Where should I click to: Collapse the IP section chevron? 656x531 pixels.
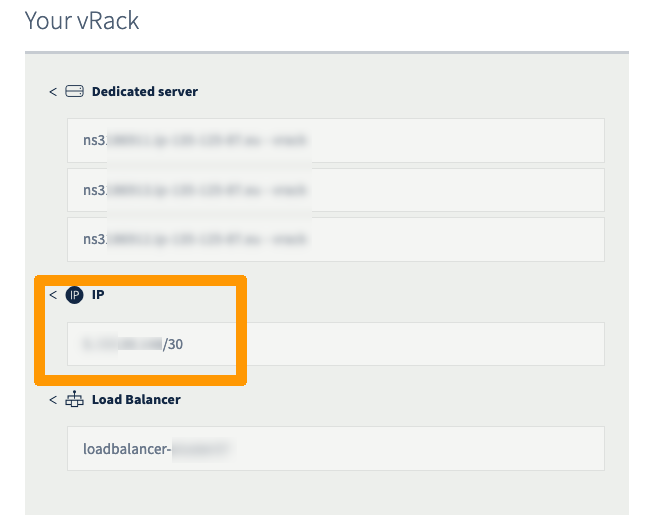[x=53, y=295]
